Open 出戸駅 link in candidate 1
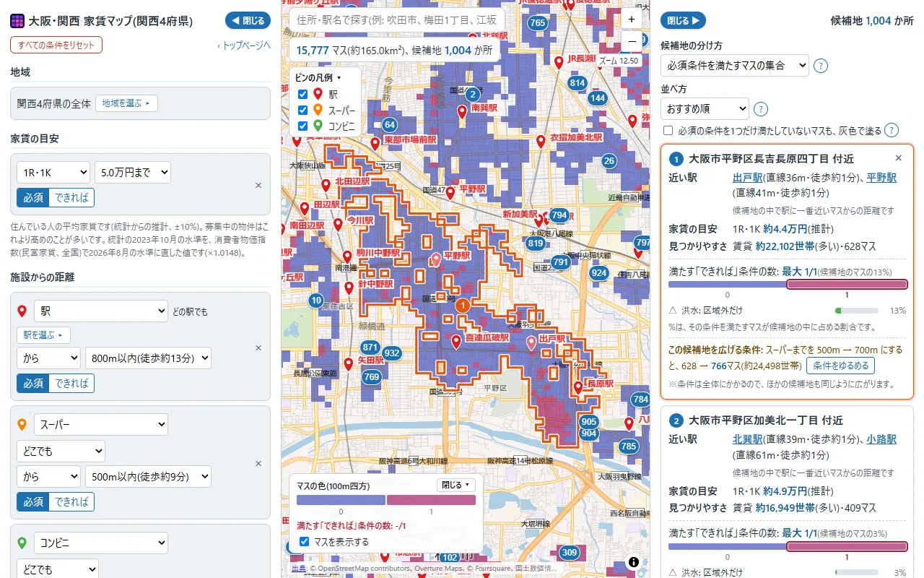The width and height of the screenshot is (924, 578). pos(748,177)
